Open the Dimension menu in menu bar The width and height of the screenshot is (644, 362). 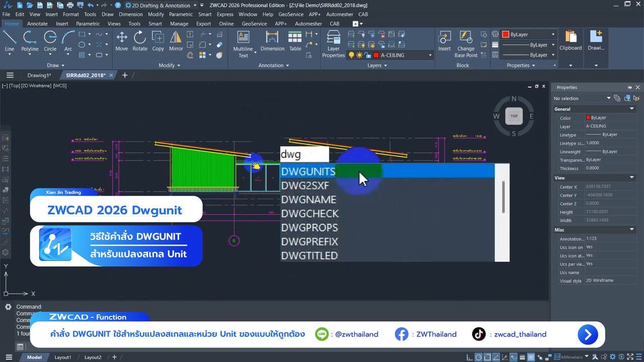[130, 15]
